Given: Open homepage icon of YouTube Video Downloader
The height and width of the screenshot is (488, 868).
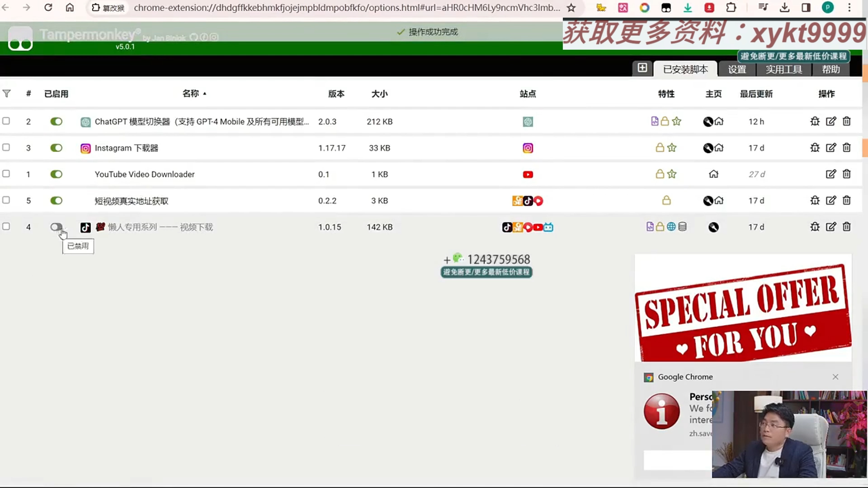Looking at the screenshot, I should pyautogui.click(x=713, y=174).
